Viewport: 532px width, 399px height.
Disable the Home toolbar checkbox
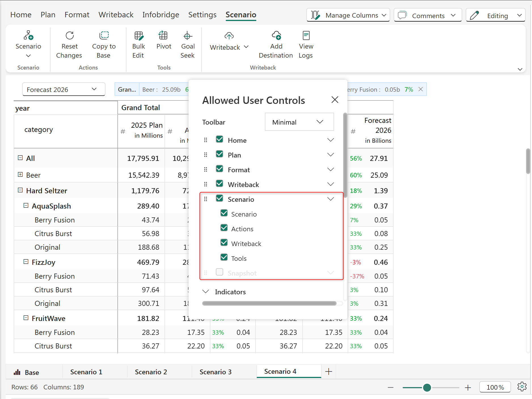[219, 139]
